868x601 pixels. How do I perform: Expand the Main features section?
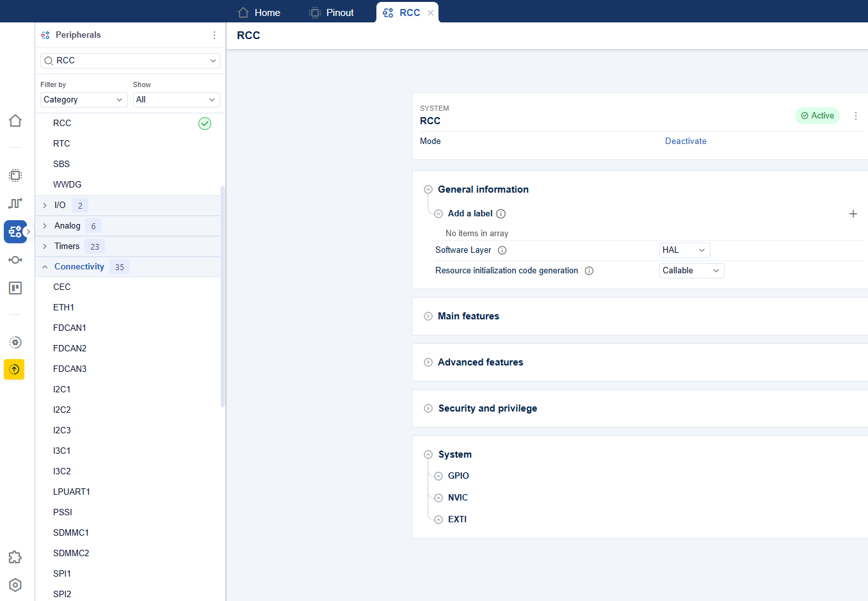[428, 316]
